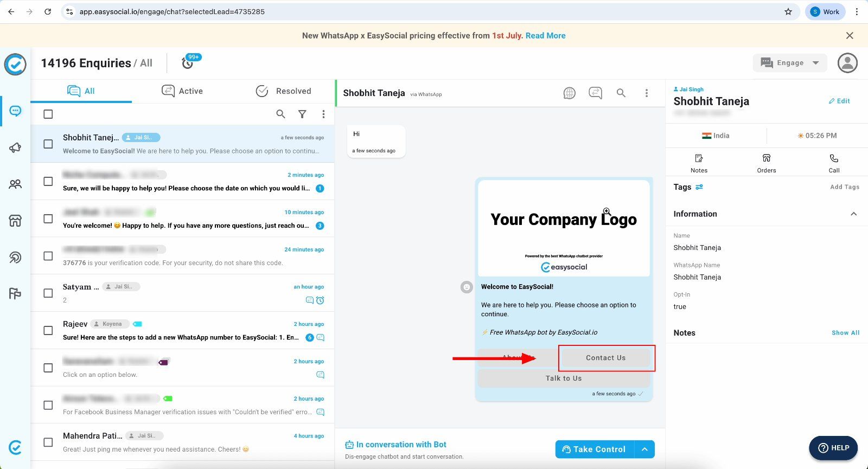Click the Take Control button
868x469 pixels.
point(595,449)
